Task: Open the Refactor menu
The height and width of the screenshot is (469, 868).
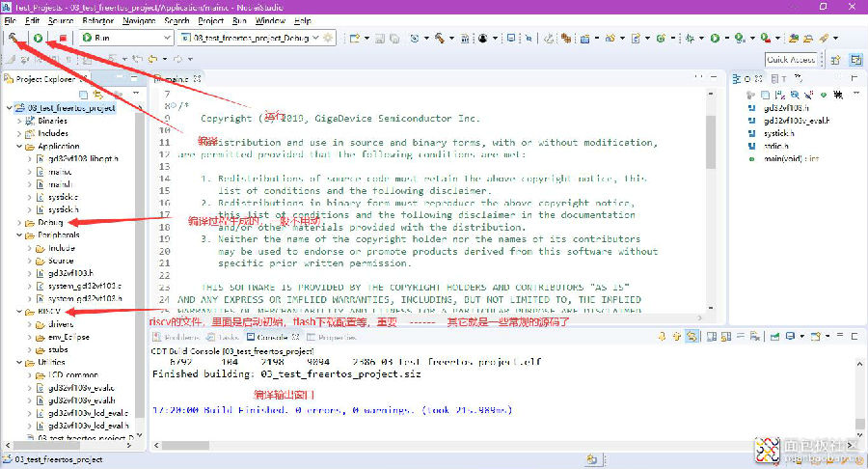Action: [x=97, y=20]
